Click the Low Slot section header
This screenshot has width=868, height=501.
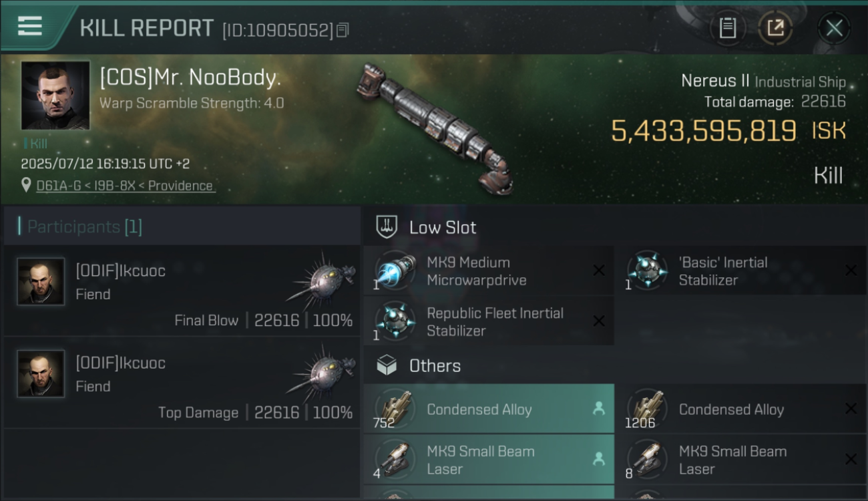pos(442,227)
